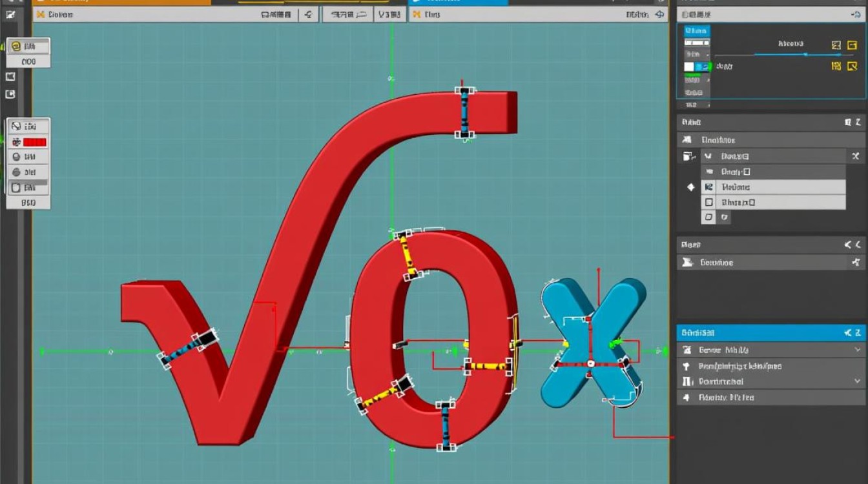The width and height of the screenshot is (868, 484).
Task: Click the orange X icon on viewport toolbar
Action: 41,14
